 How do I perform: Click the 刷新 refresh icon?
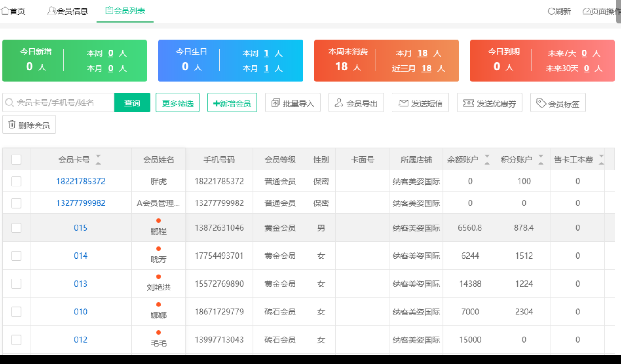point(551,11)
